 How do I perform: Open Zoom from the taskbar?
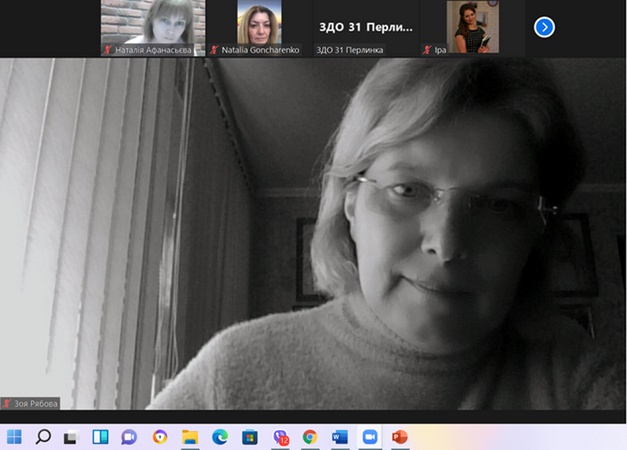[x=369, y=437]
